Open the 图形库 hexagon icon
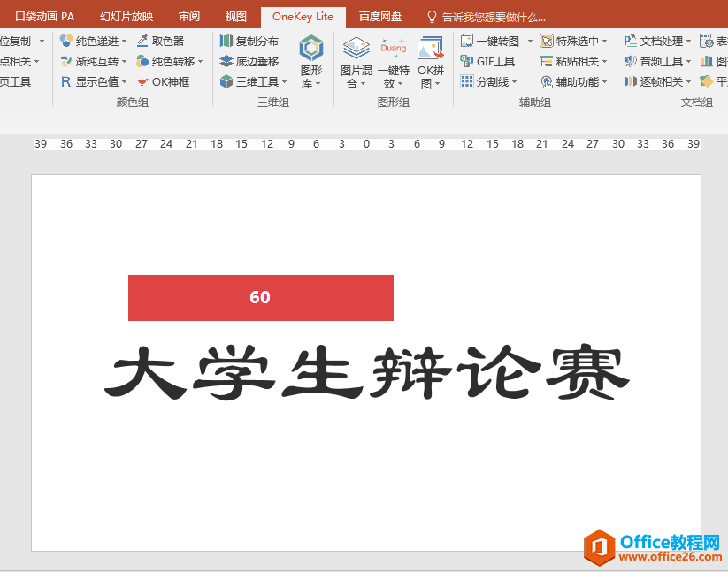Viewport: 728px width, 572px height. (x=311, y=48)
